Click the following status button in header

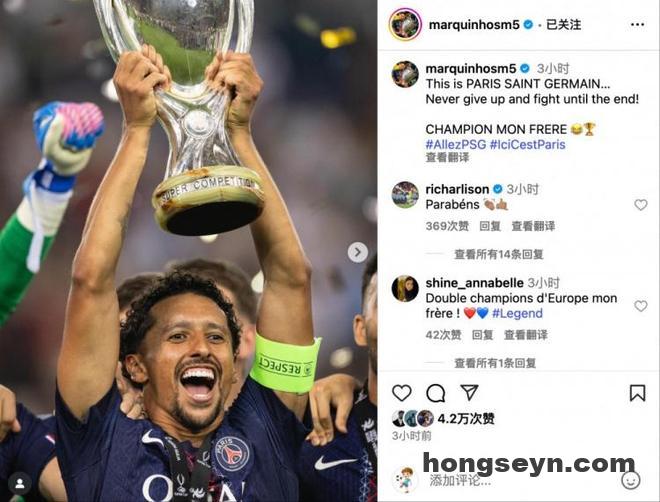coord(564,25)
